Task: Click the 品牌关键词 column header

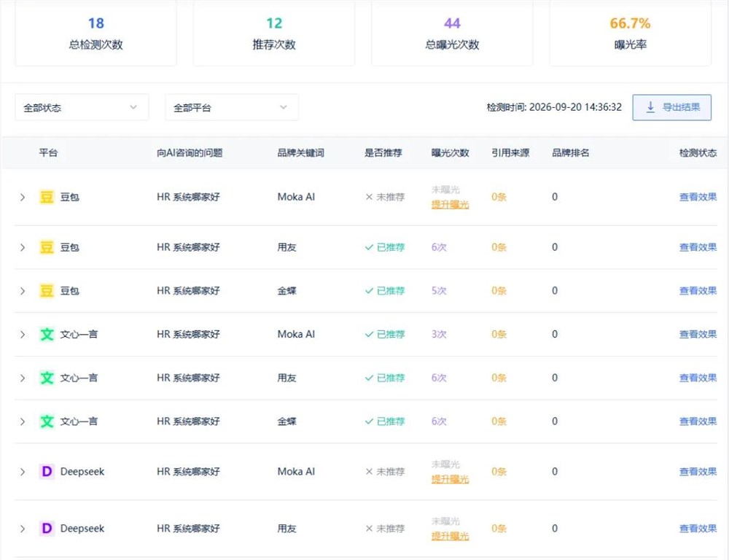Action: click(x=301, y=153)
